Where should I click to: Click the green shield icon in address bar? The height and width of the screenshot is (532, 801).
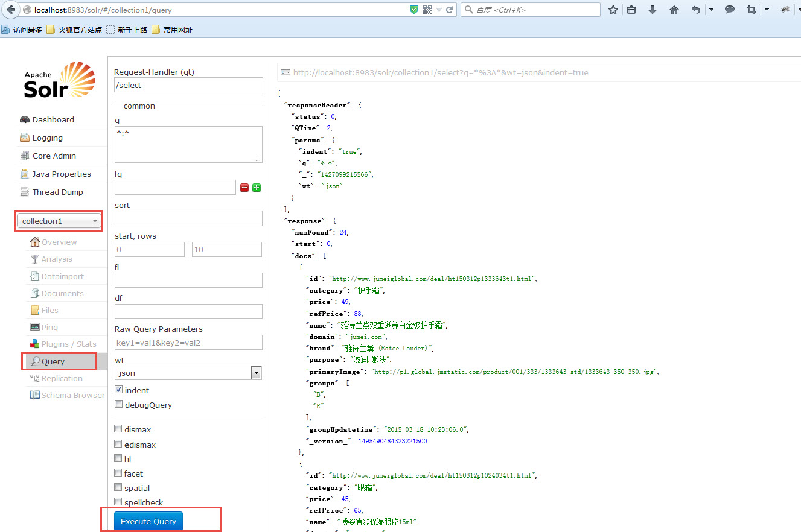[x=413, y=10]
